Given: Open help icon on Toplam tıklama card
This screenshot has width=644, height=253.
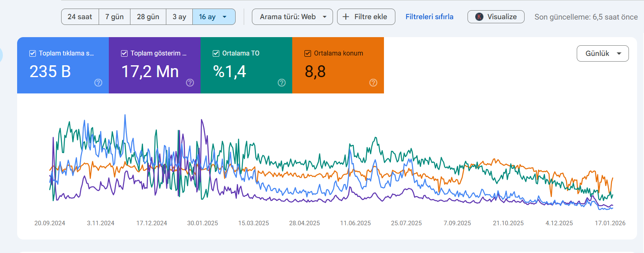Looking at the screenshot, I should [98, 83].
